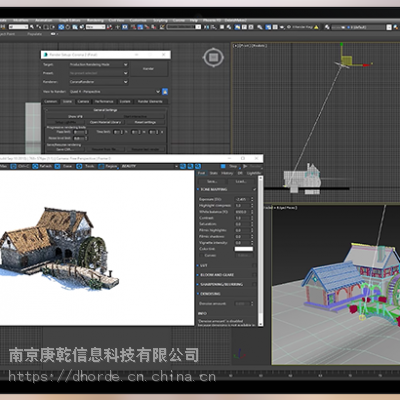Viewport: 400px width, 400px height.
Task: Collapse the General Settings rollout
Action: pyautogui.click(x=105, y=110)
